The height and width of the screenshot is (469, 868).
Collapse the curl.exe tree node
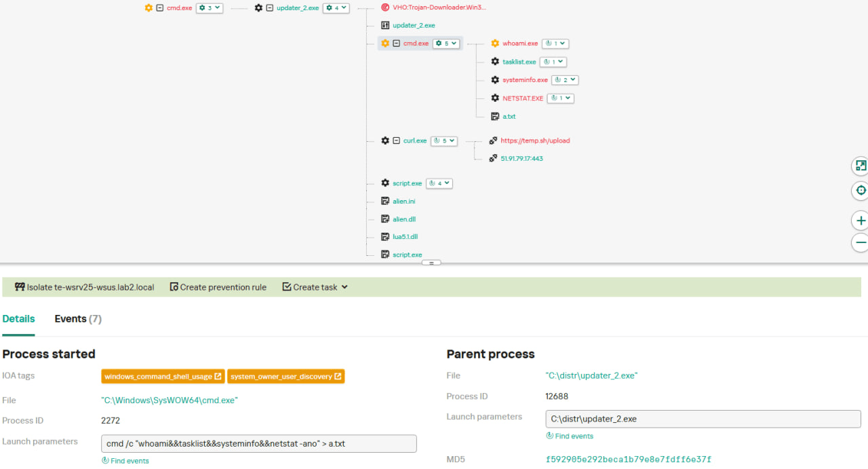[396, 140]
